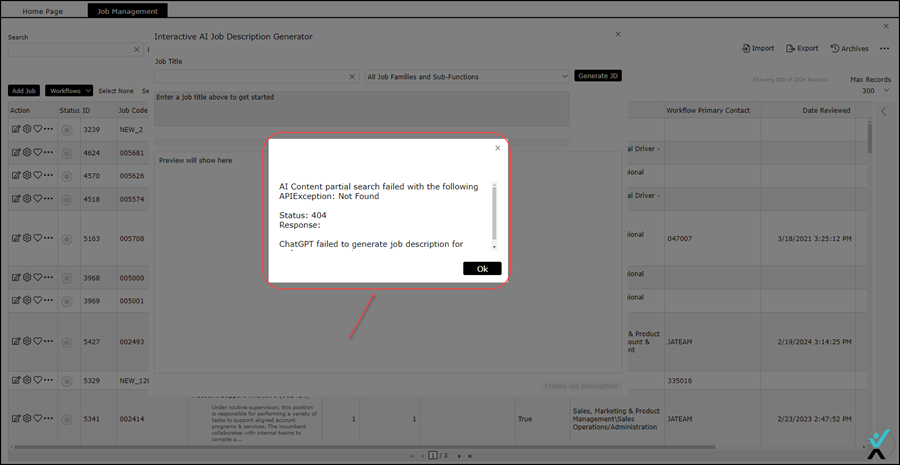Image resolution: width=900 pixels, height=465 pixels.
Task: Click the Import icon button
Action: point(758,48)
